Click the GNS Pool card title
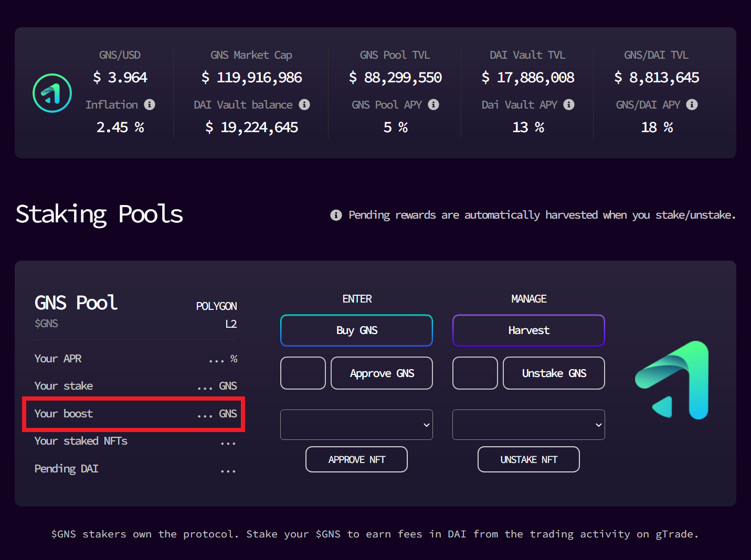This screenshot has width=751, height=560. (x=76, y=303)
